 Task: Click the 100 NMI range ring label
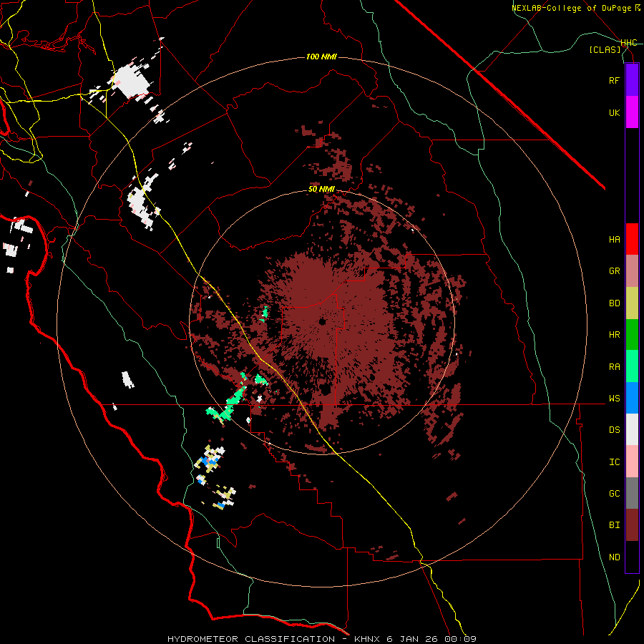321,57
